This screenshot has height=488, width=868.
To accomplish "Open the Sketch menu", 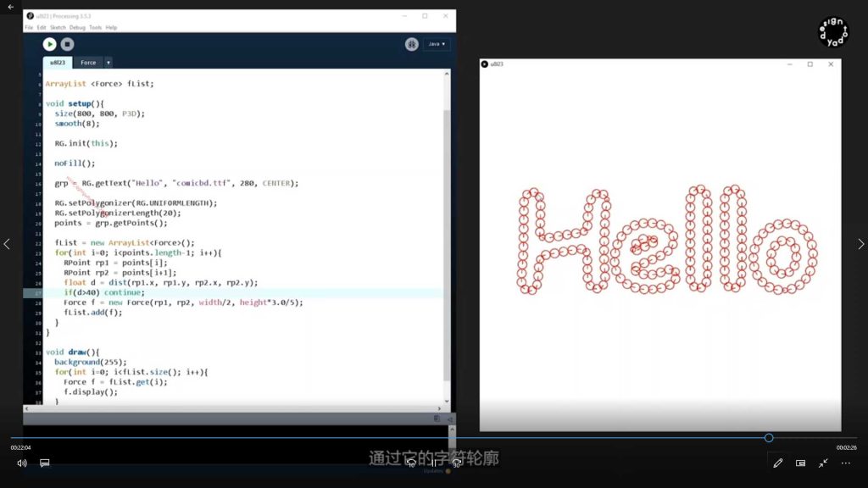I will coord(58,27).
